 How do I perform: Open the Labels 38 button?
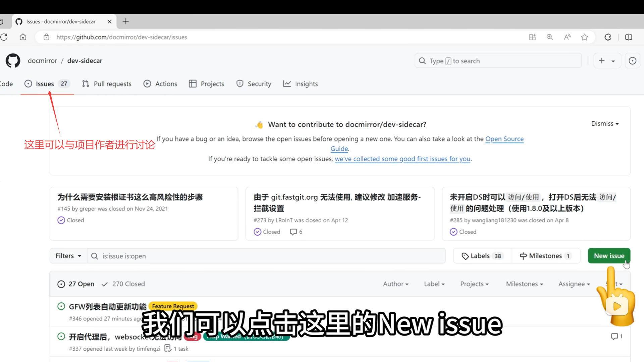pos(482,256)
